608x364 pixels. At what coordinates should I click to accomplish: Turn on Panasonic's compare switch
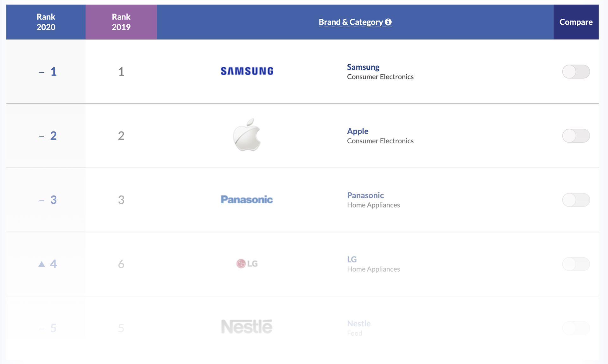coord(576,200)
